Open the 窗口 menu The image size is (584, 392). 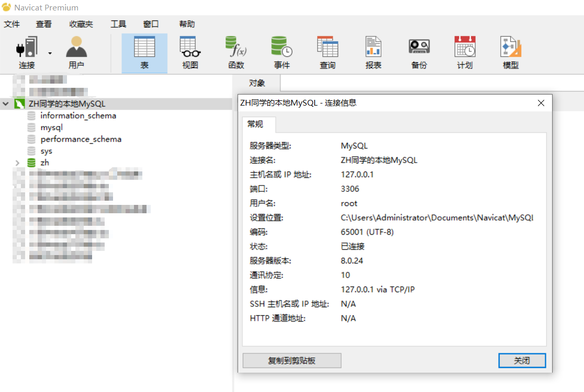click(151, 24)
